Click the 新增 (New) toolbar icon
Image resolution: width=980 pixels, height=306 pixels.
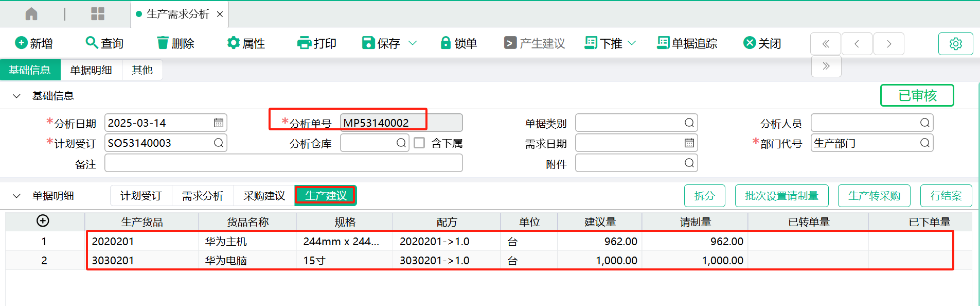[x=21, y=43]
